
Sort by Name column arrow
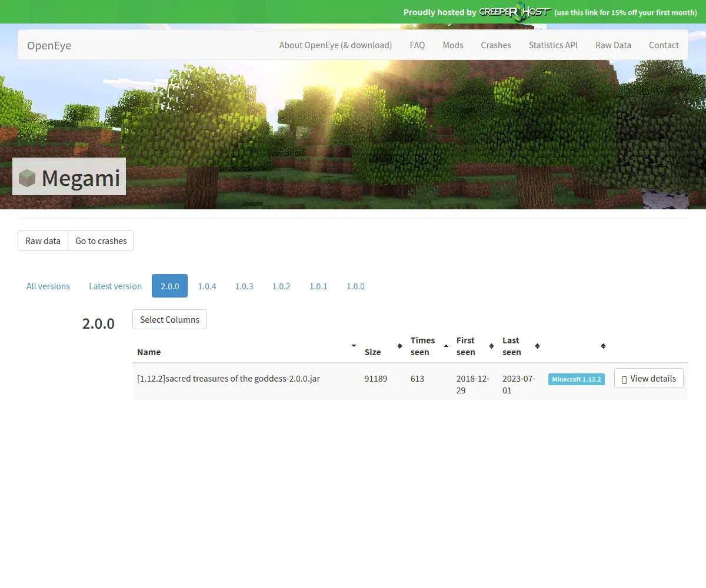coord(354,346)
